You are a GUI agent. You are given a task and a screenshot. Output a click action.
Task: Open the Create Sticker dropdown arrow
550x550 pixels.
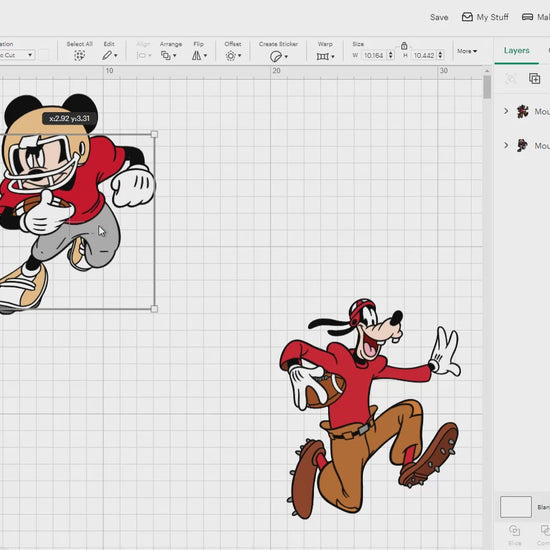tap(286, 56)
